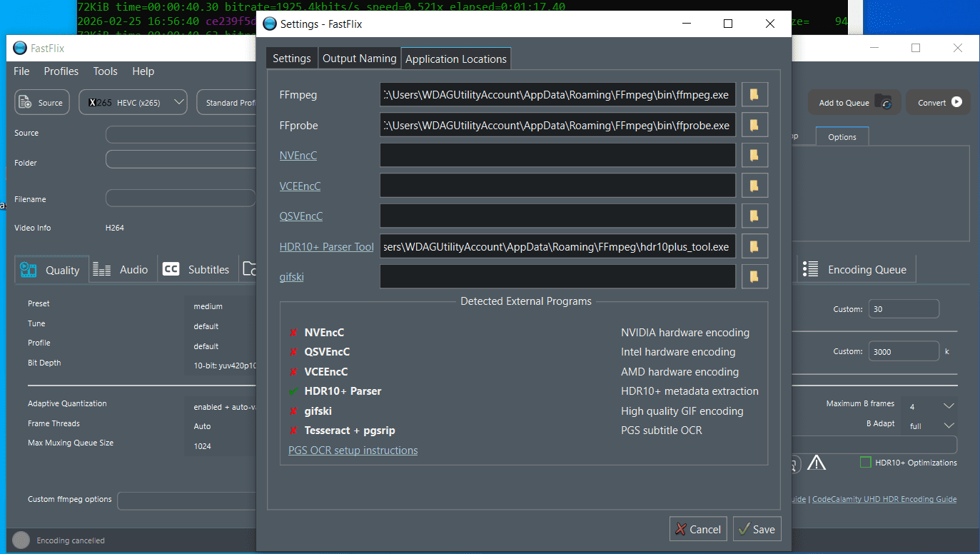This screenshot has width=980, height=554.
Task: Click the FFmpeg path input field
Action: [x=557, y=95]
